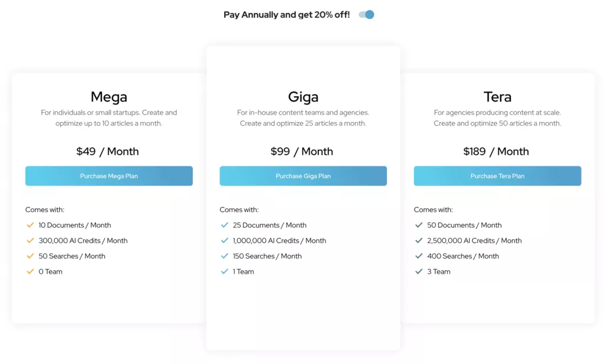Viewport: 604px width, 364px height.
Task: Select the Giga plan heading
Action: pyautogui.click(x=303, y=97)
